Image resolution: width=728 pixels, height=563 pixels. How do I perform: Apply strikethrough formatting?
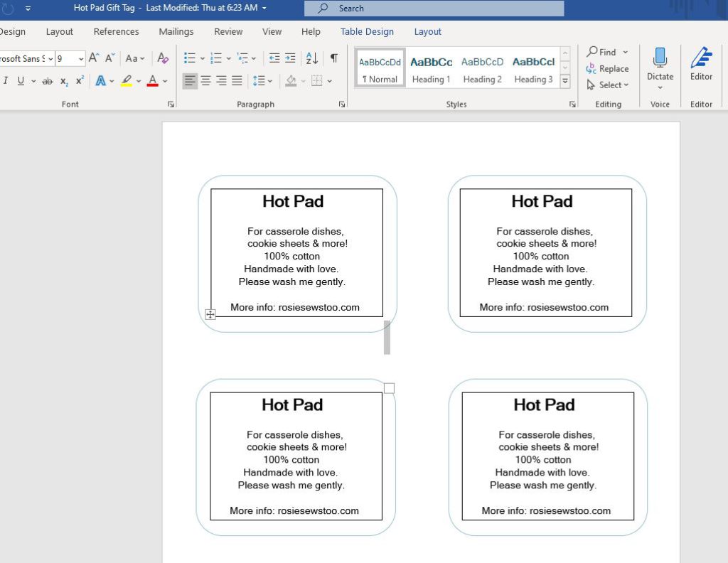[x=48, y=81]
